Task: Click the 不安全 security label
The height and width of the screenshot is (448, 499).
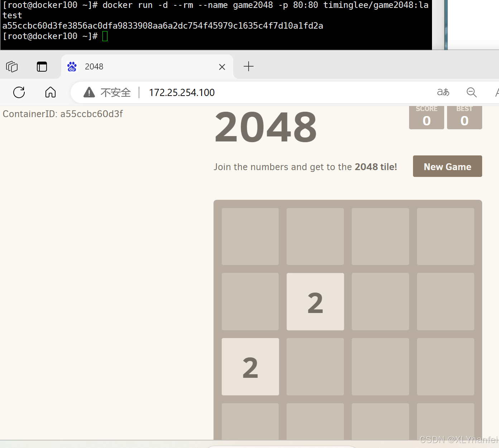Action: pyautogui.click(x=116, y=92)
